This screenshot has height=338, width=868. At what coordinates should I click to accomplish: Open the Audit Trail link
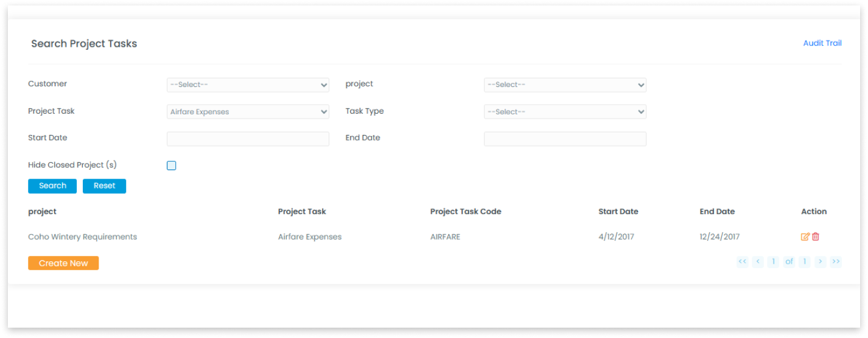[822, 43]
